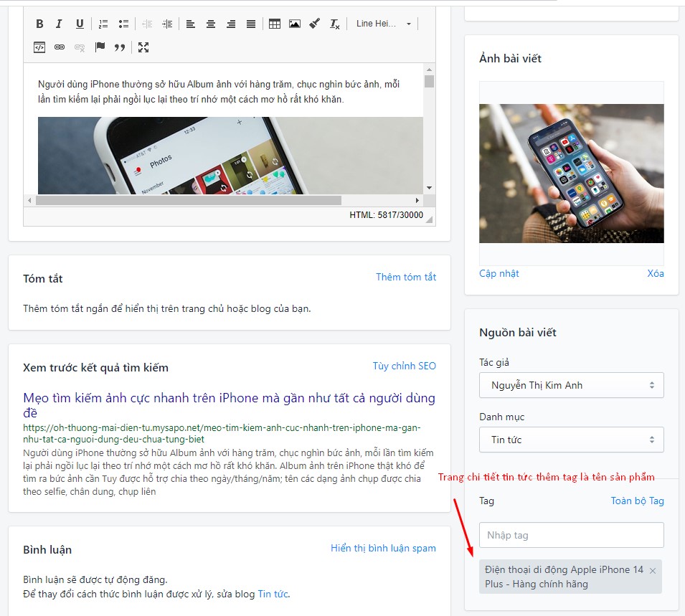Center align the text
The width and height of the screenshot is (685, 616).
tap(211, 24)
